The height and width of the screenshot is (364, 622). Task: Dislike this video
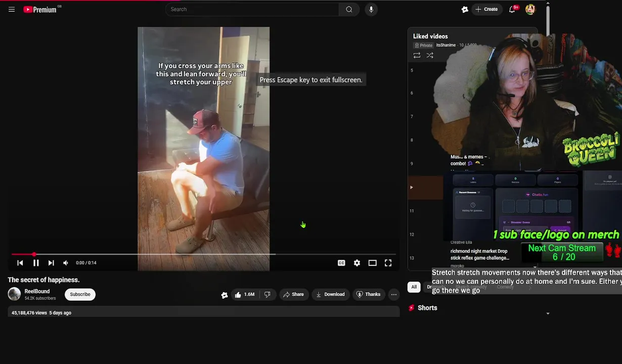267,294
